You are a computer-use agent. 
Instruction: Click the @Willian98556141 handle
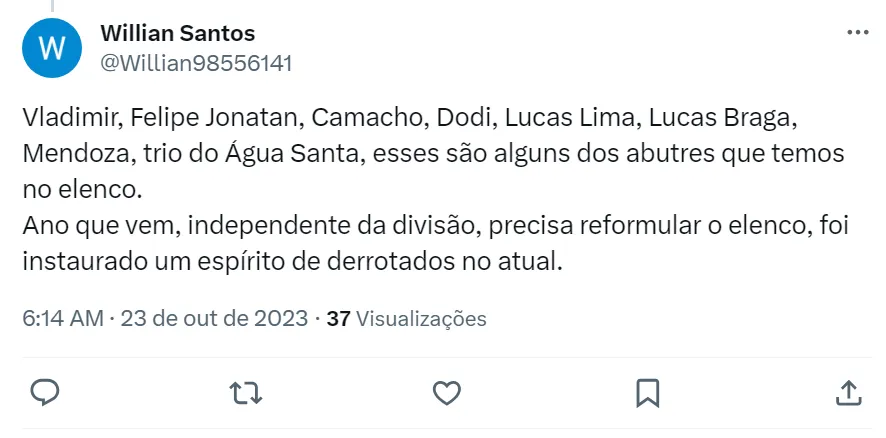pos(196,63)
